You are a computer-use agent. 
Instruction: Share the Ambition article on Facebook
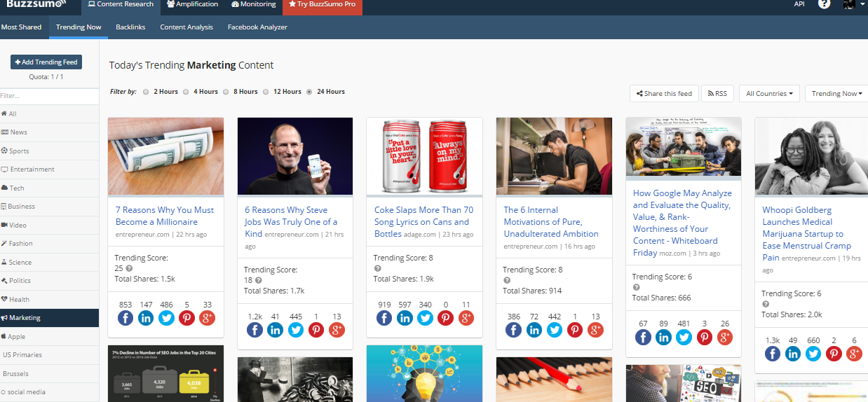point(513,330)
